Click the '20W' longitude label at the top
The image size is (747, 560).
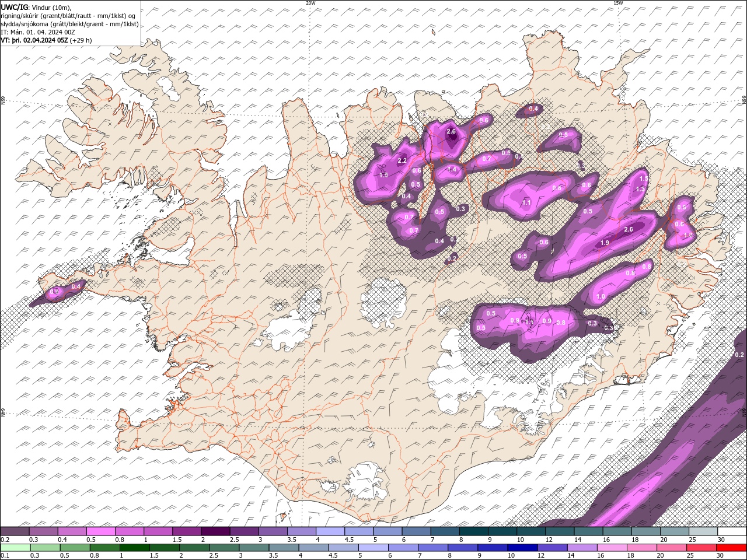(x=310, y=3)
